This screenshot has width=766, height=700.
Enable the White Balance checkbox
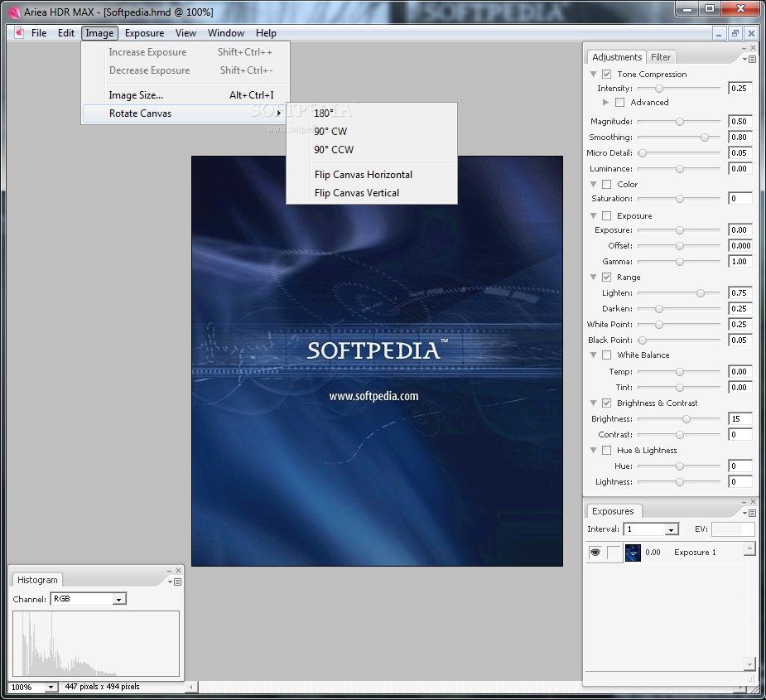(x=607, y=355)
